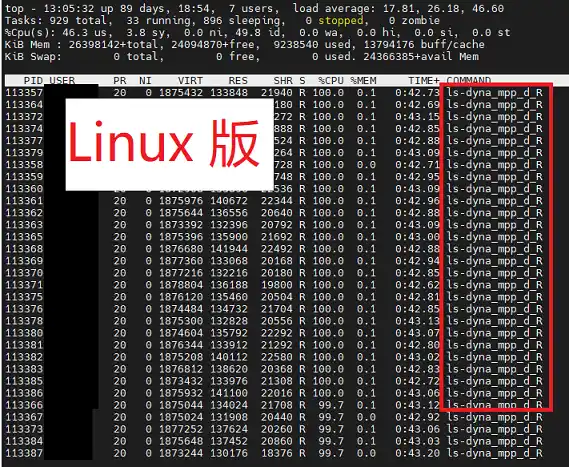Click the VIRT column header
569x467 pixels.
pos(190,80)
